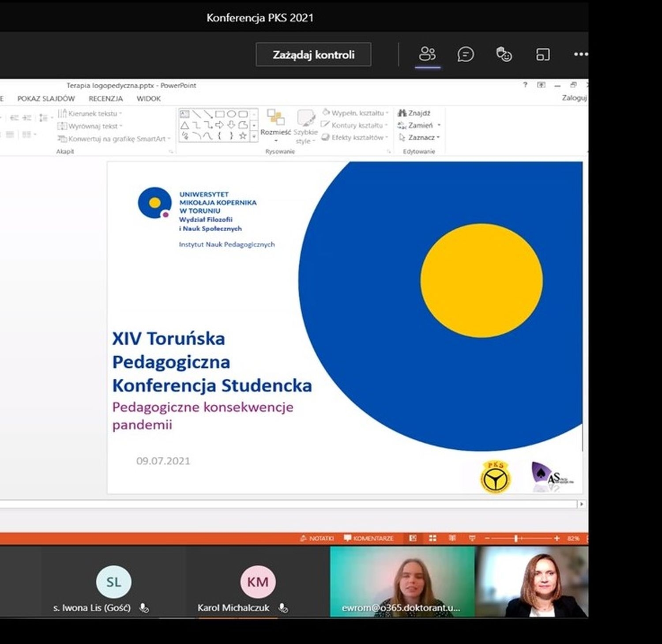Open the participants panel icon
662x644 pixels.
[427, 54]
